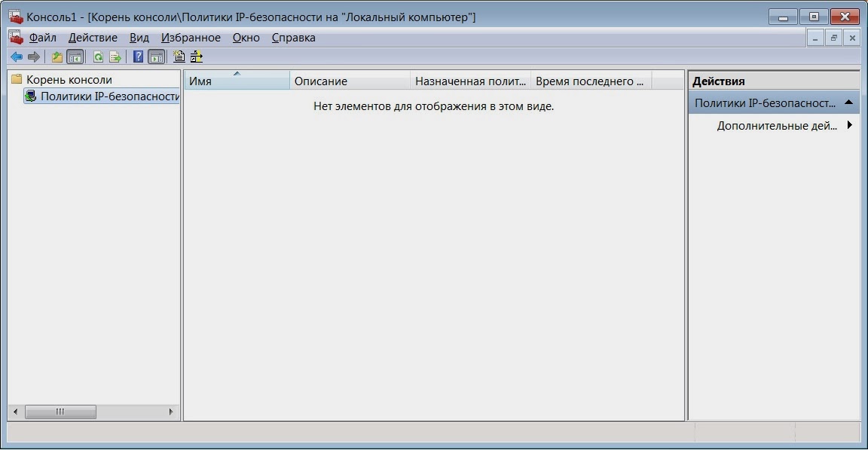Collapse the Политики IP-безопасност... actions section arrow
This screenshot has width=868, height=450.
(848, 103)
